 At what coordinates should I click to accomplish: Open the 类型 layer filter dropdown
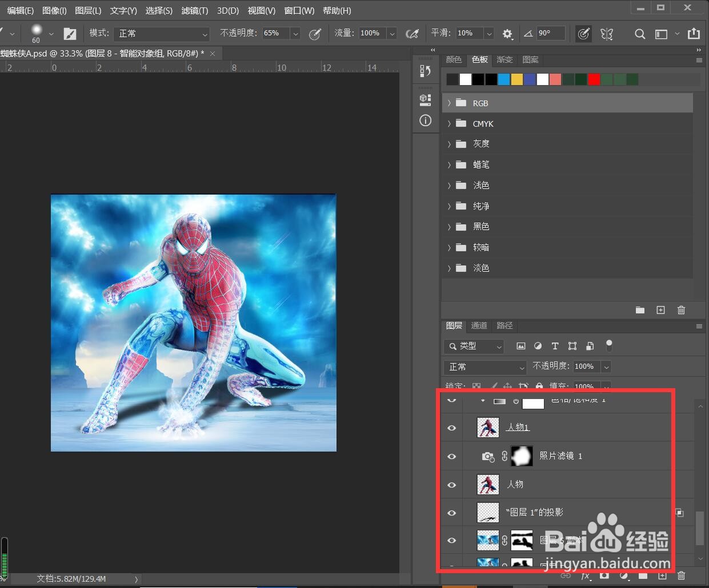coord(474,346)
